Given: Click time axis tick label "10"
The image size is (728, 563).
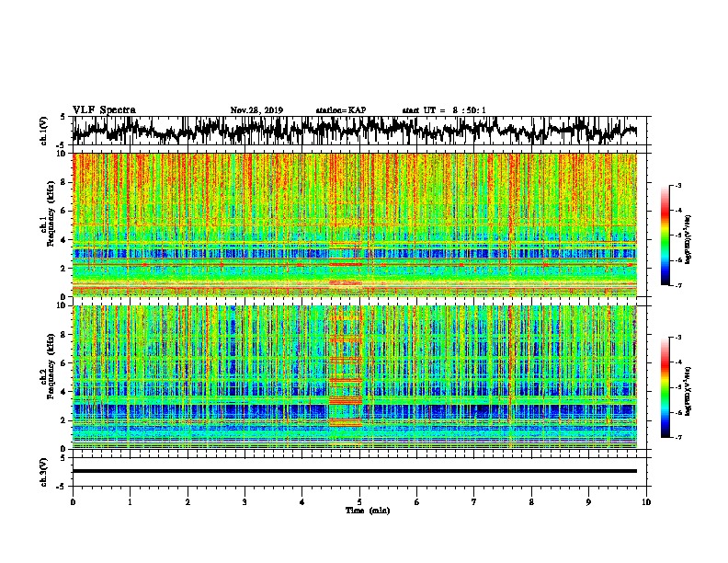Looking at the screenshot, I should tap(646, 502).
